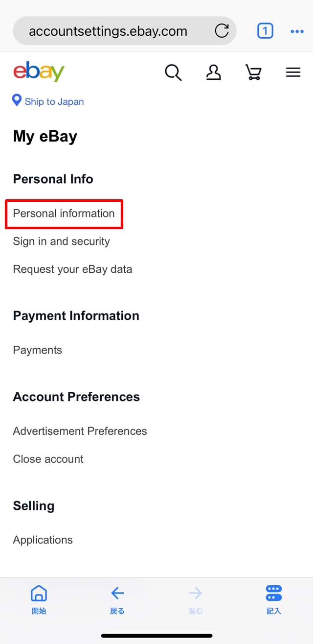Go to Sign in and security
This screenshot has height=644, width=313.
click(x=61, y=241)
